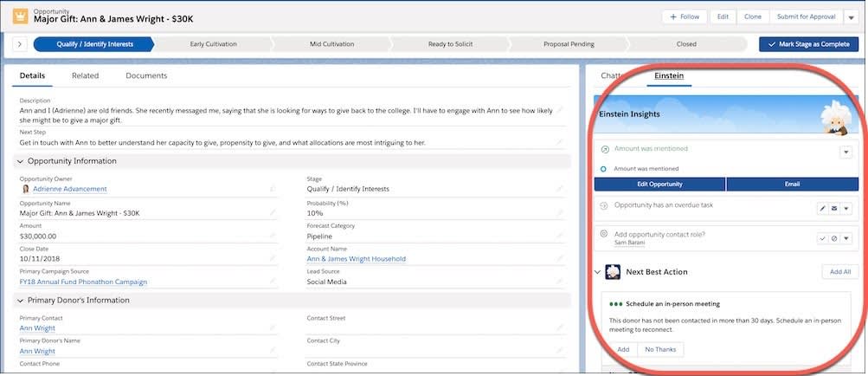
Task: Select the Early Cultivation stage in path
Action: (x=213, y=44)
